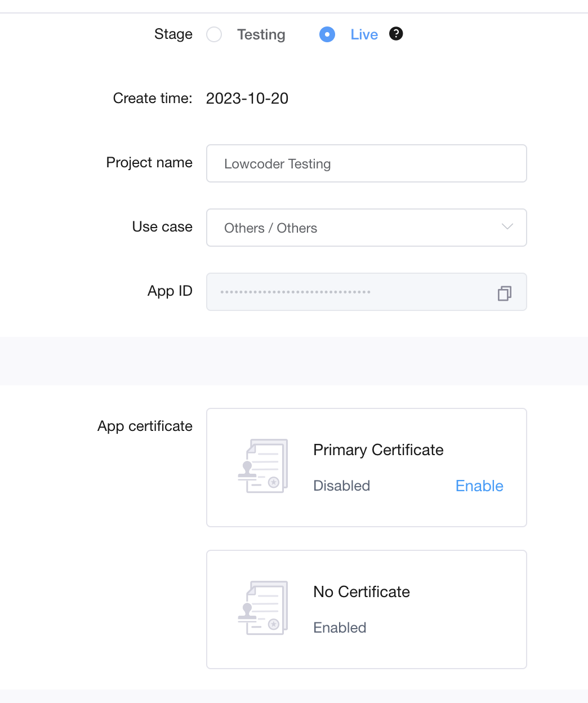Click the 'Primary Certificate' title text
Viewport: 588px width, 703px height.
pos(378,450)
